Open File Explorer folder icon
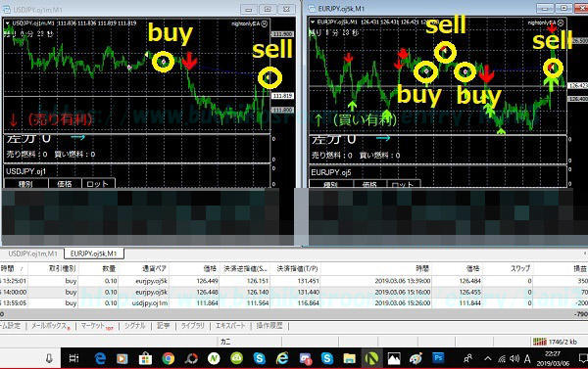Screen dimensions: 588x369 pyautogui.click(x=349, y=359)
